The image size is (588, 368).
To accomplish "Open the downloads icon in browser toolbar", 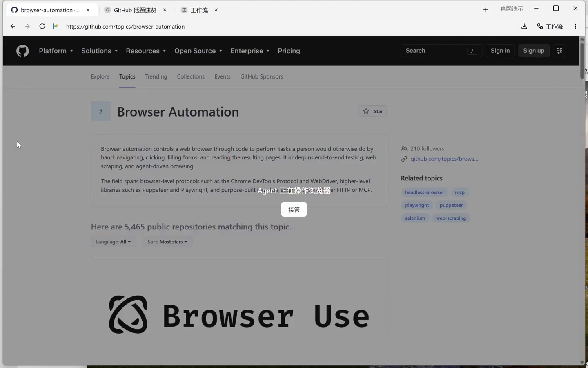I will point(524,26).
